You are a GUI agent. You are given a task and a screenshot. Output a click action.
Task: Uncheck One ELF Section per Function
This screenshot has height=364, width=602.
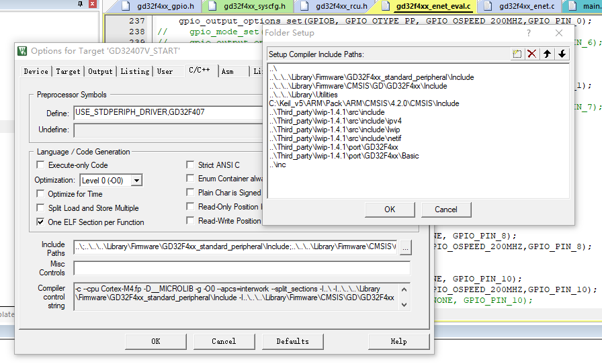(40, 222)
